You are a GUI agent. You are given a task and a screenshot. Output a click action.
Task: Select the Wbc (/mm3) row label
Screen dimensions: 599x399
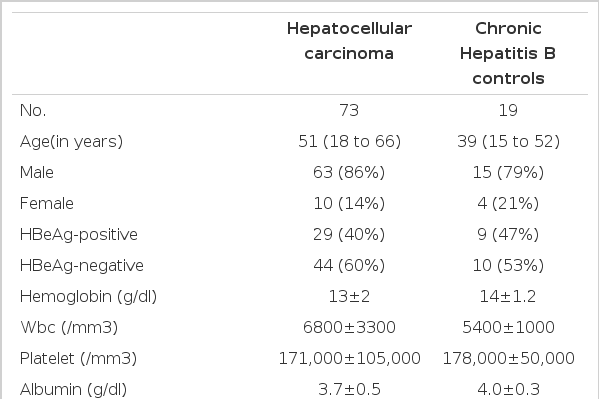(69, 328)
